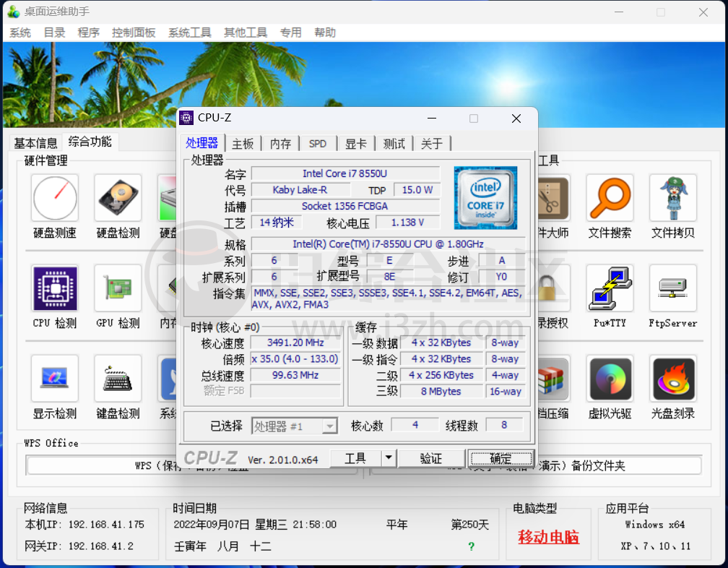Expand the 处理器 #1 selection dropdown

click(x=329, y=426)
